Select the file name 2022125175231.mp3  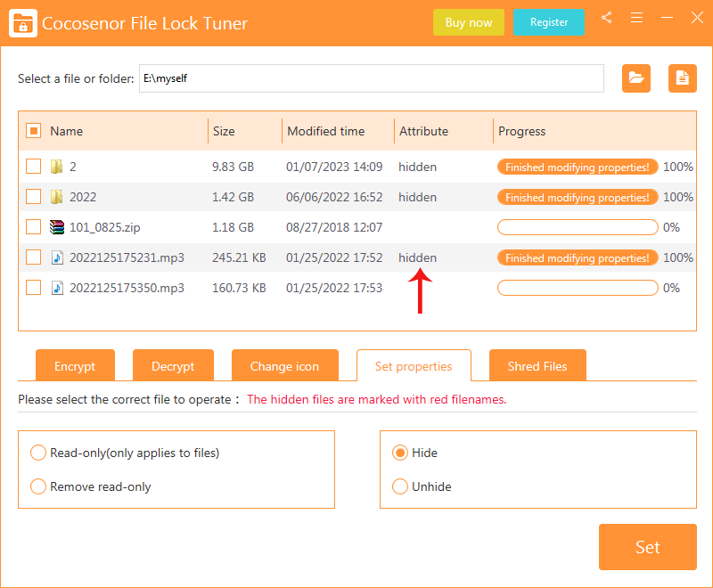coord(127,257)
